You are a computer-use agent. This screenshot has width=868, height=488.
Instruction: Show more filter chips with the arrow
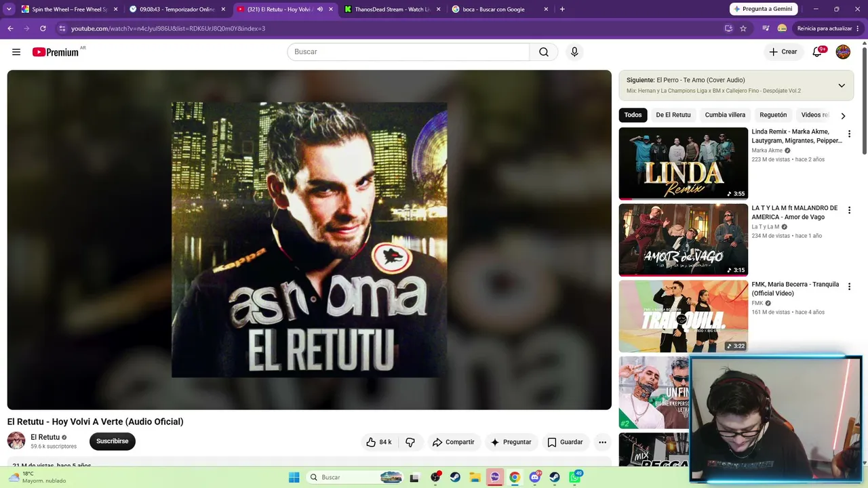pyautogui.click(x=843, y=115)
